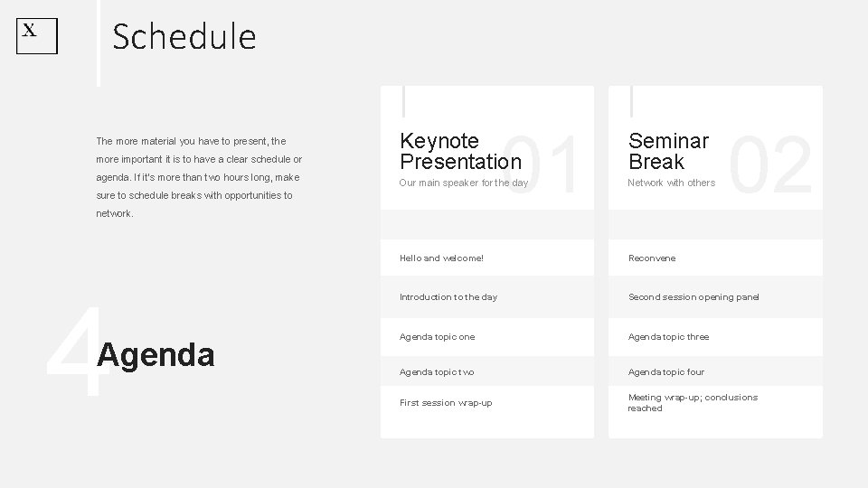
Task: Select the 'Agenda topic one' row
Action: 439,337
